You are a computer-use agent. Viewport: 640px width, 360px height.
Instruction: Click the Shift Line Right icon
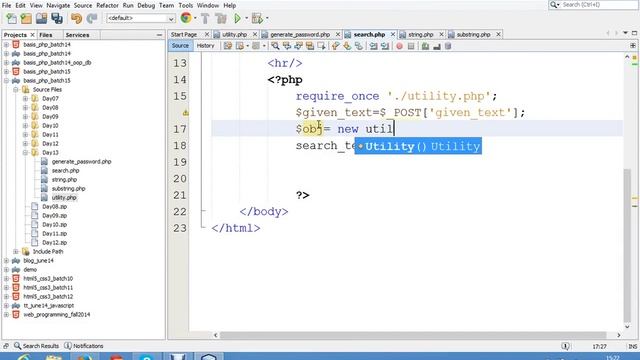pos(385,46)
